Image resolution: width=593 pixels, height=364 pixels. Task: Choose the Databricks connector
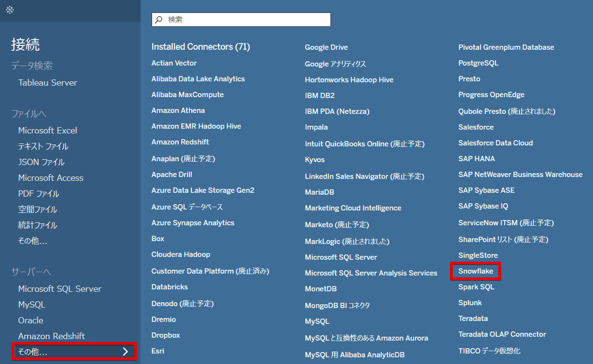coord(170,287)
